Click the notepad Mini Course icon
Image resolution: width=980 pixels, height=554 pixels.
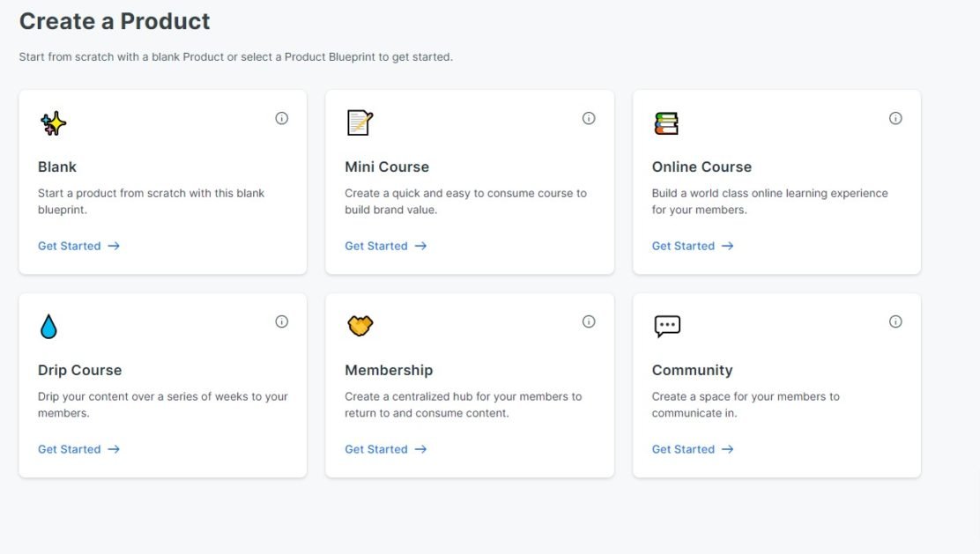click(x=360, y=122)
